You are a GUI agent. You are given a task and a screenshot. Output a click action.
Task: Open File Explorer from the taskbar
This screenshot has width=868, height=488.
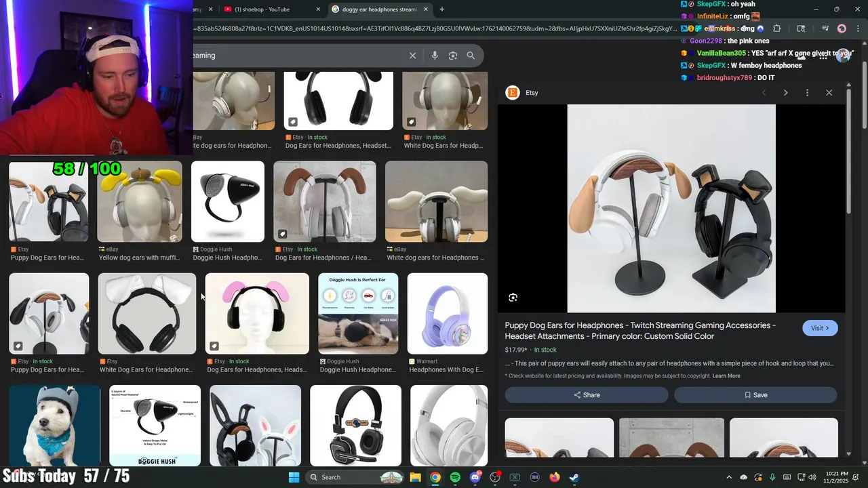(416, 477)
